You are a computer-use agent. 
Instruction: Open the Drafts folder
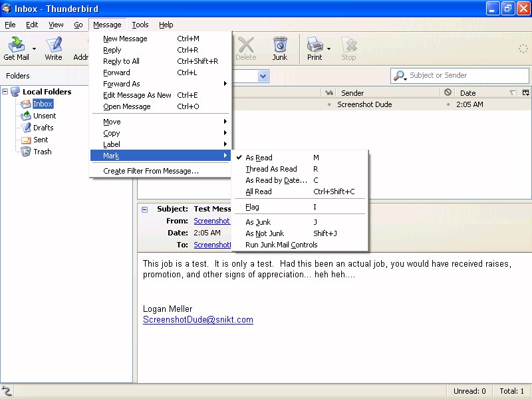(43, 128)
